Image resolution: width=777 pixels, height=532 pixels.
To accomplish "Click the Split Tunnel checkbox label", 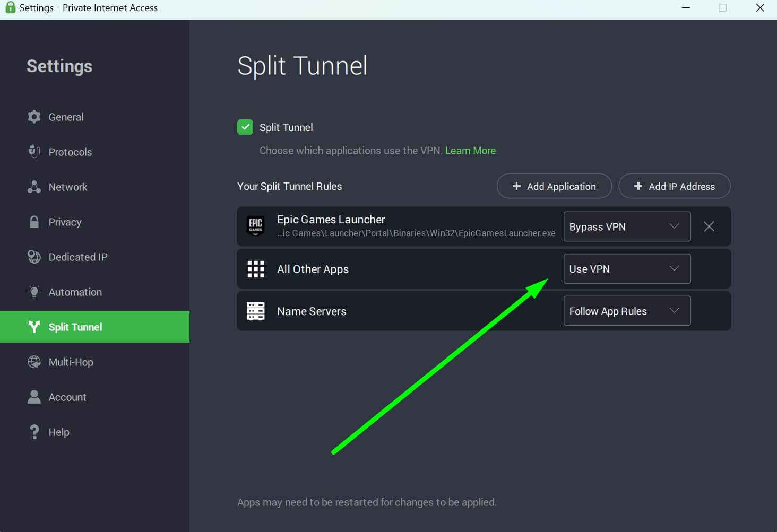I will coord(286,127).
